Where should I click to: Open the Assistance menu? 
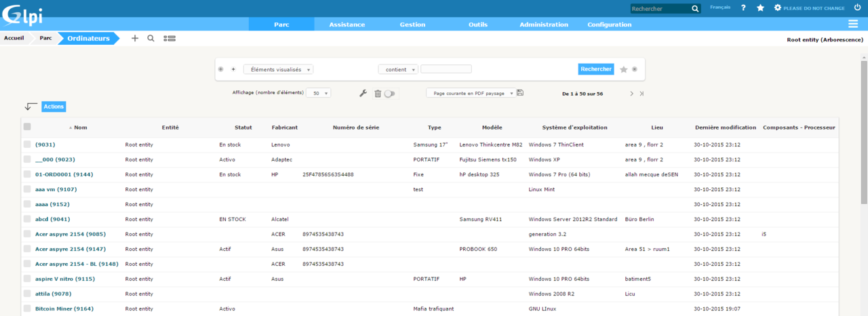[x=347, y=24]
